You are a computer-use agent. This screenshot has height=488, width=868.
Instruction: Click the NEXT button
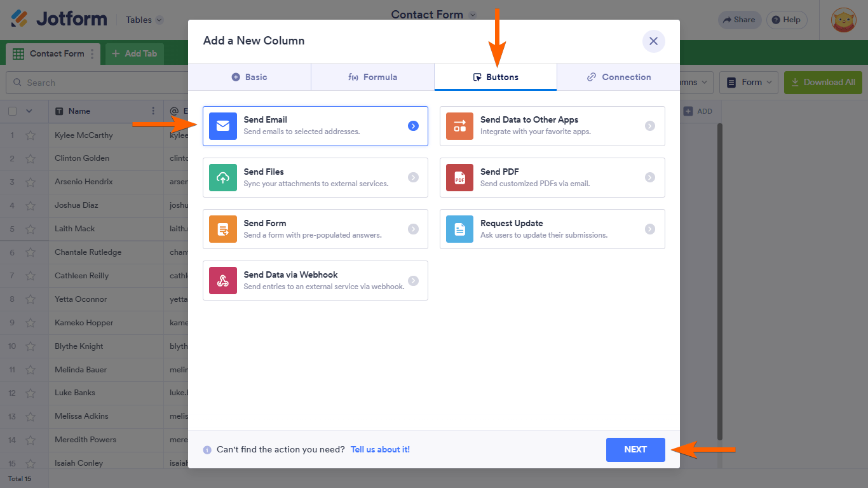(635, 449)
